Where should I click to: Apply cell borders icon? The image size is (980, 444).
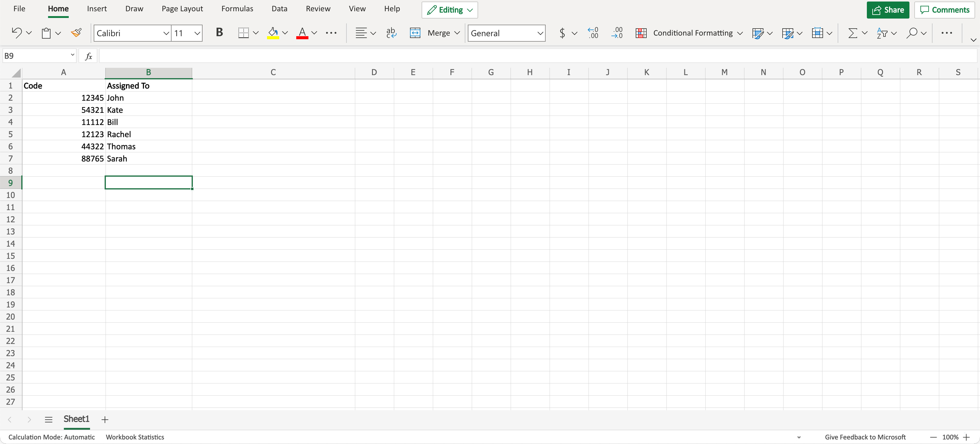point(243,33)
